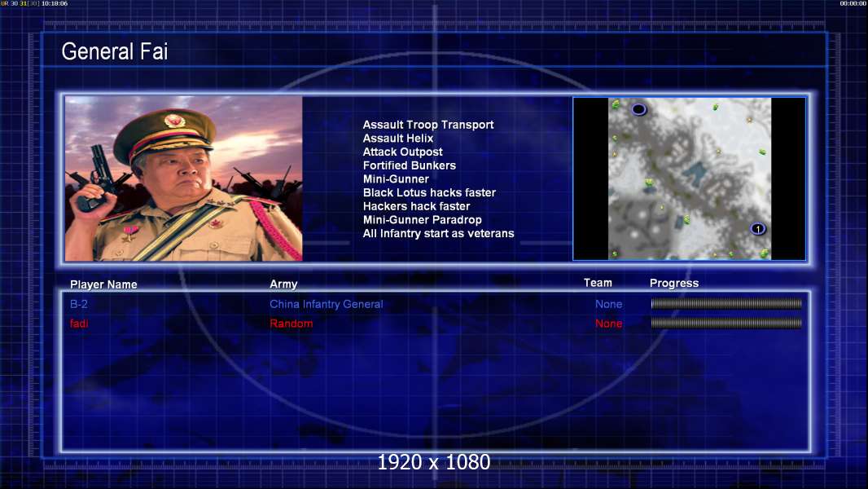Click the map preview thumbnail

(689, 178)
